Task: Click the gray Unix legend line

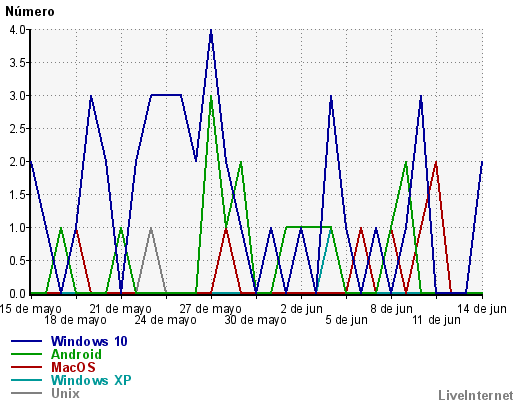Action: [x=27, y=393]
